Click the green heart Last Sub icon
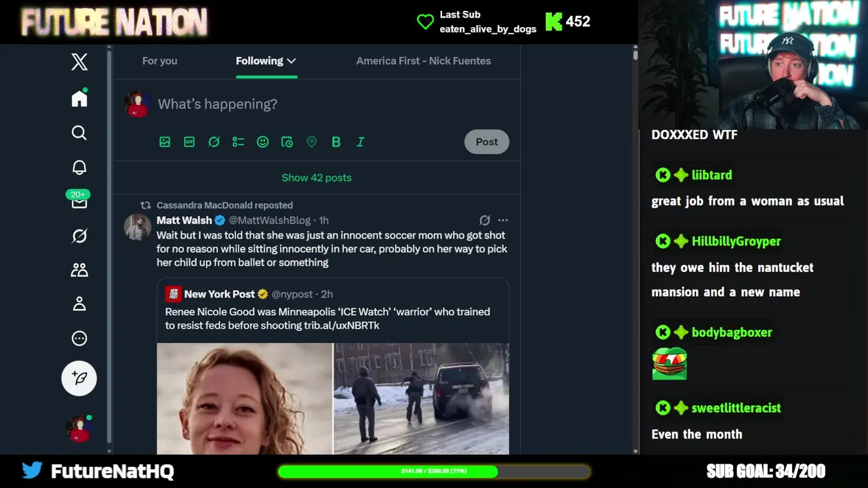 [x=425, y=22]
